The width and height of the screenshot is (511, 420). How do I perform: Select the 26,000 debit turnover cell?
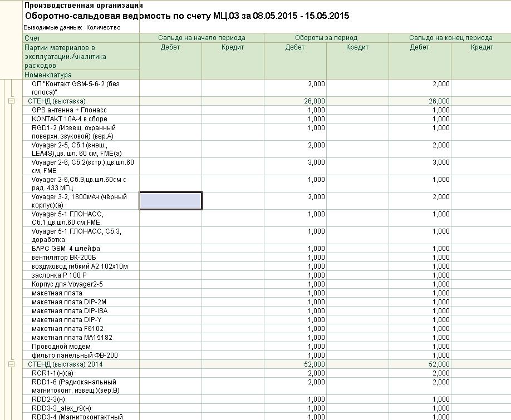[295, 101]
